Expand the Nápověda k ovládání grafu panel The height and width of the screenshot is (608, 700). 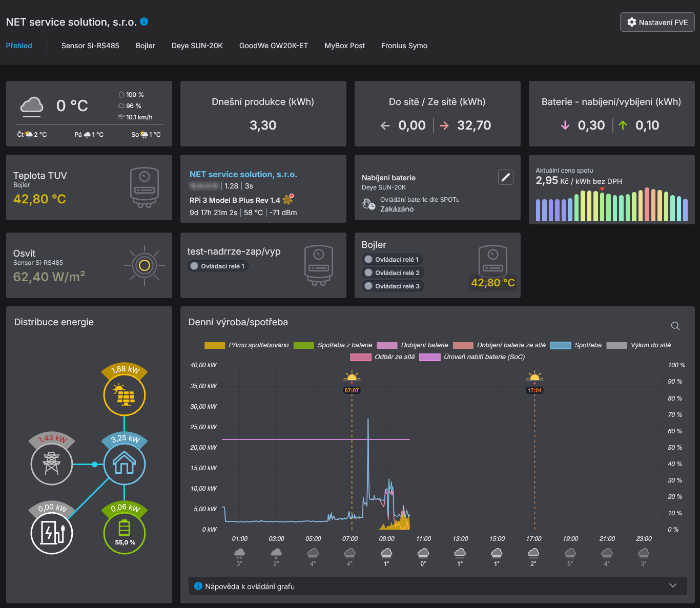tap(672, 586)
